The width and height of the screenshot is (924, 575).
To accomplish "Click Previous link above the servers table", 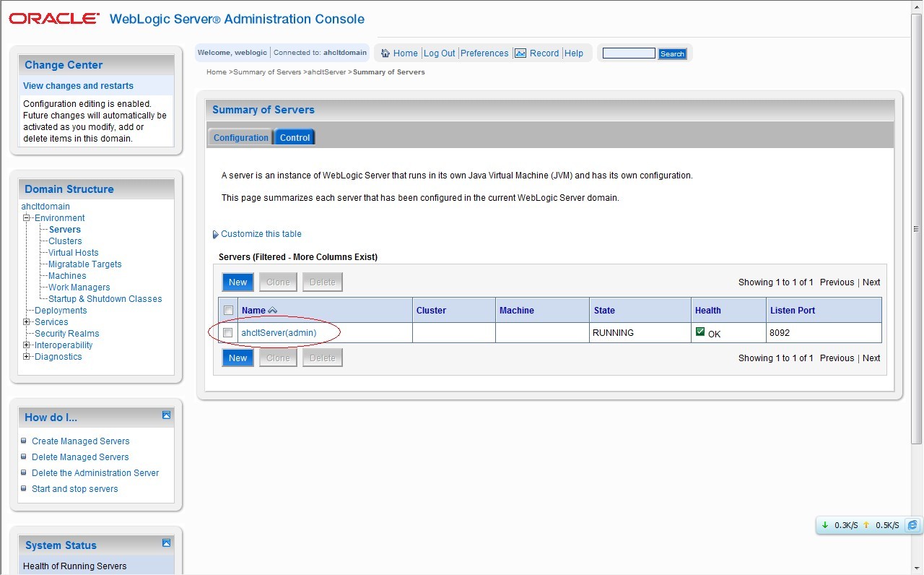I will (837, 282).
